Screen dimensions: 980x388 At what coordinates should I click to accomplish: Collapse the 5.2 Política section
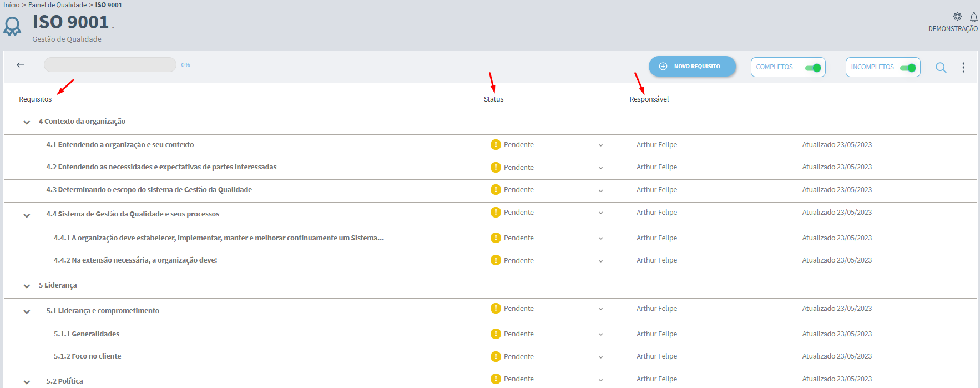[x=27, y=382]
